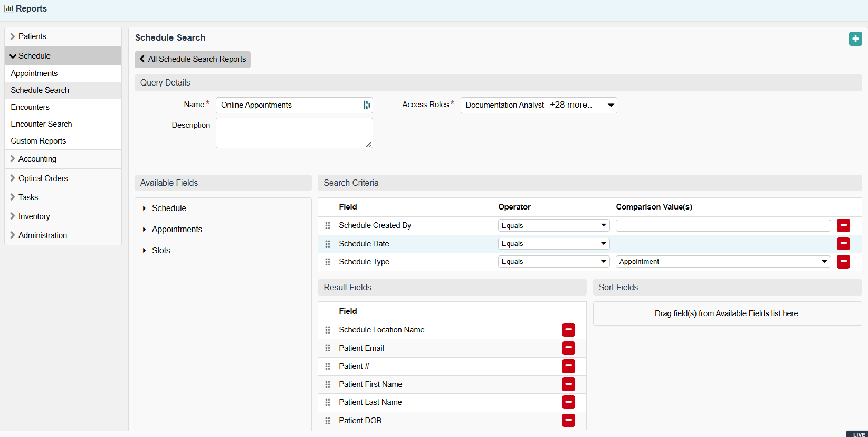
Task: Open the Access Roles dropdown
Action: click(538, 105)
